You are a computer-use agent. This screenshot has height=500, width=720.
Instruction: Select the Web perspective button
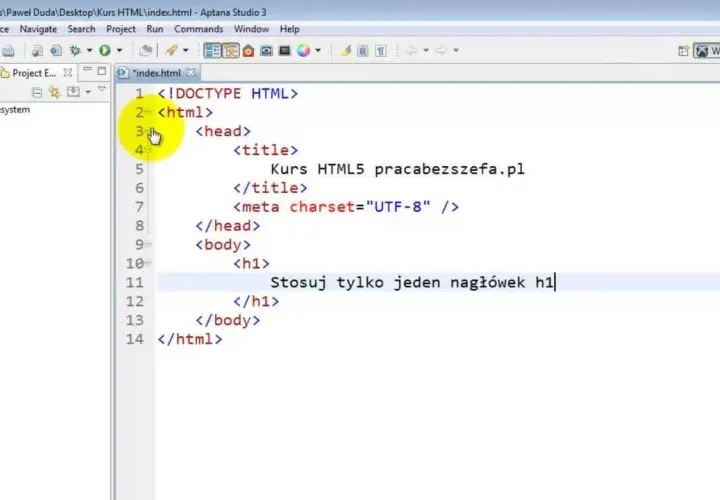point(707,51)
